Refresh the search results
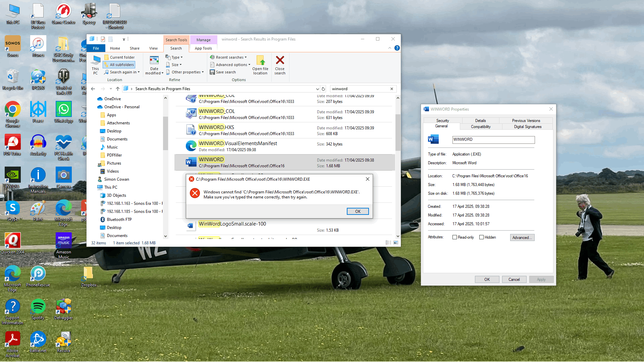Viewport: 644px width, 362px height. point(323,89)
